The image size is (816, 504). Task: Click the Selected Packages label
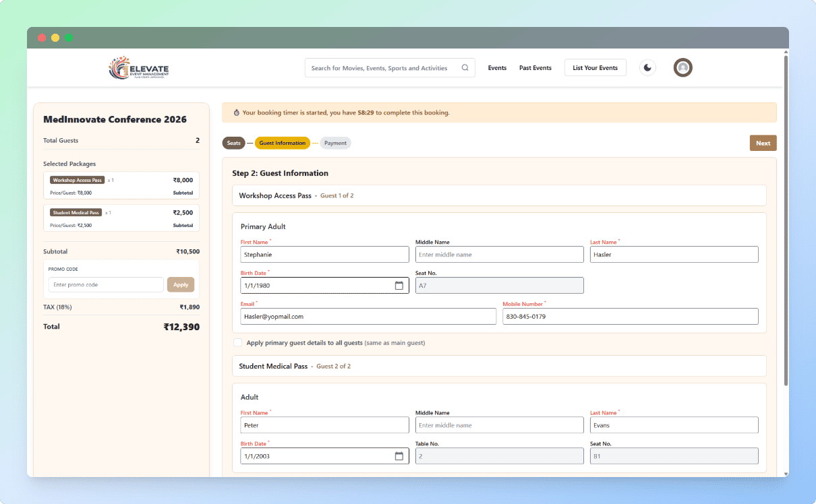[x=69, y=164]
